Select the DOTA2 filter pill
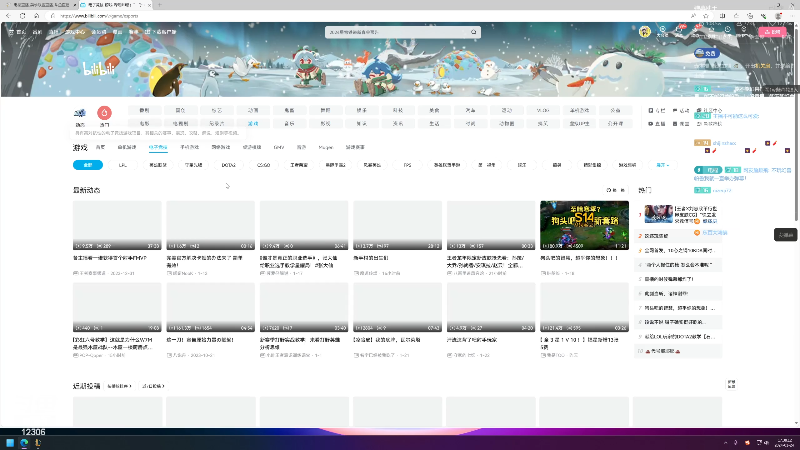The image size is (800, 450). click(x=229, y=165)
